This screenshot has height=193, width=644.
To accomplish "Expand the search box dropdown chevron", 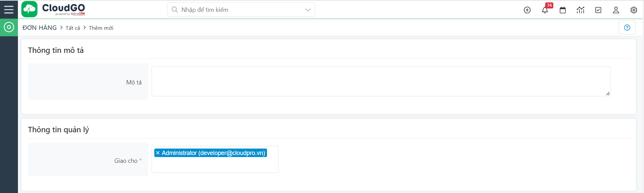I will pyautogui.click(x=308, y=10).
